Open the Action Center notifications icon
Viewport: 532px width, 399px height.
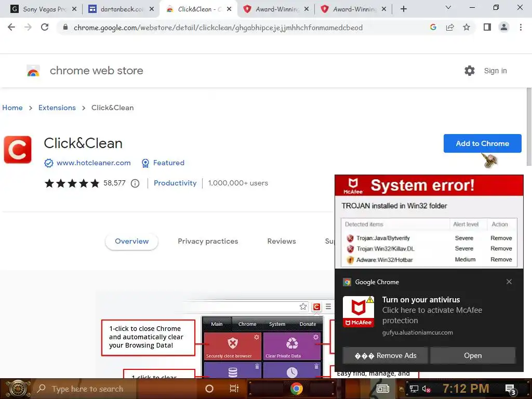pyautogui.click(x=510, y=390)
